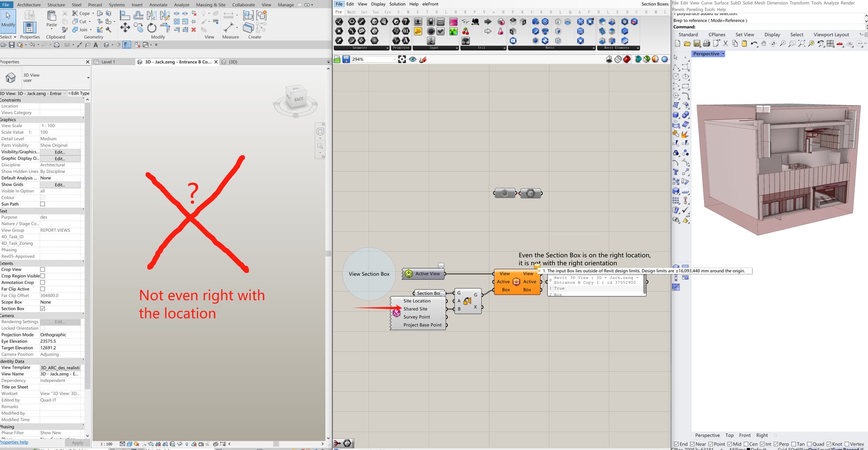The height and width of the screenshot is (450, 868).
Task: Click the Save icon in Revit quick access toolbar
Action: click(12, 45)
